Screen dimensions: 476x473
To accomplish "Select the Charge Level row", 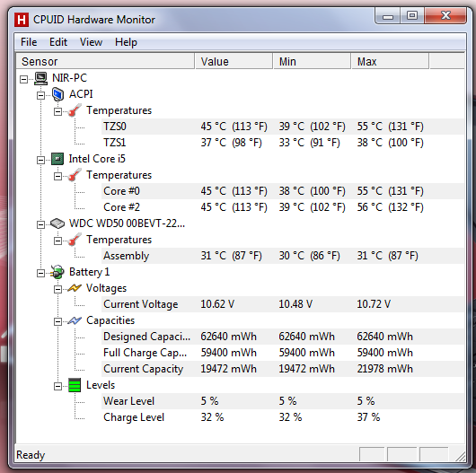I will pyautogui.click(x=283, y=417).
